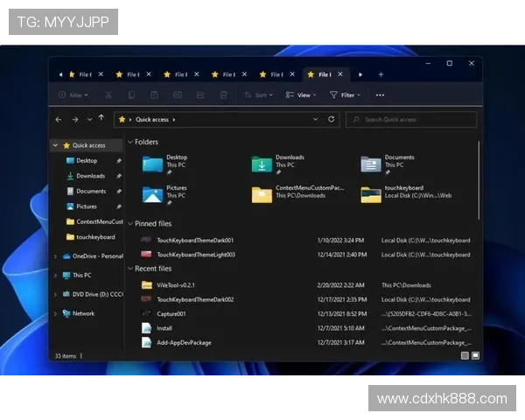Select the Documents folder tile
Screen dimensions: 525x420
388,164
